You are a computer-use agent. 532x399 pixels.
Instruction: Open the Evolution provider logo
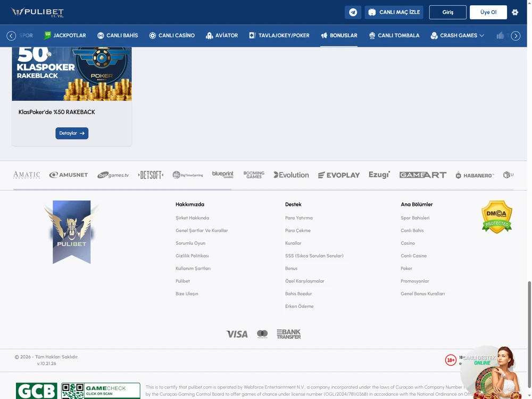tap(292, 175)
